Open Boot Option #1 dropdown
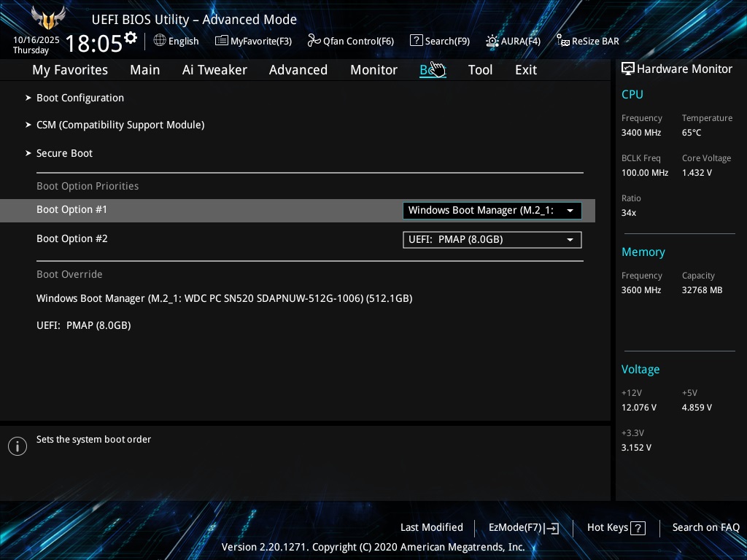The image size is (747, 560). pyautogui.click(x=492, y=211)
